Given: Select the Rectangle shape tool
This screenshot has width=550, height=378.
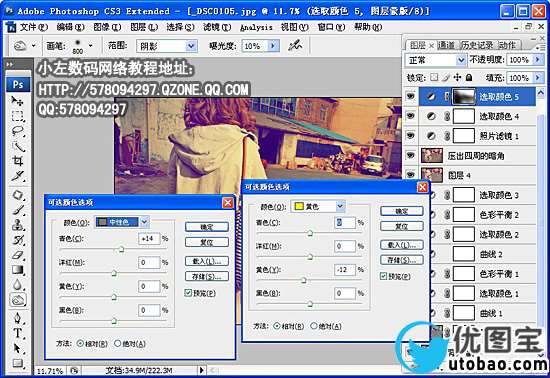Looking at the screenshot, I should (x=17, y=363).
